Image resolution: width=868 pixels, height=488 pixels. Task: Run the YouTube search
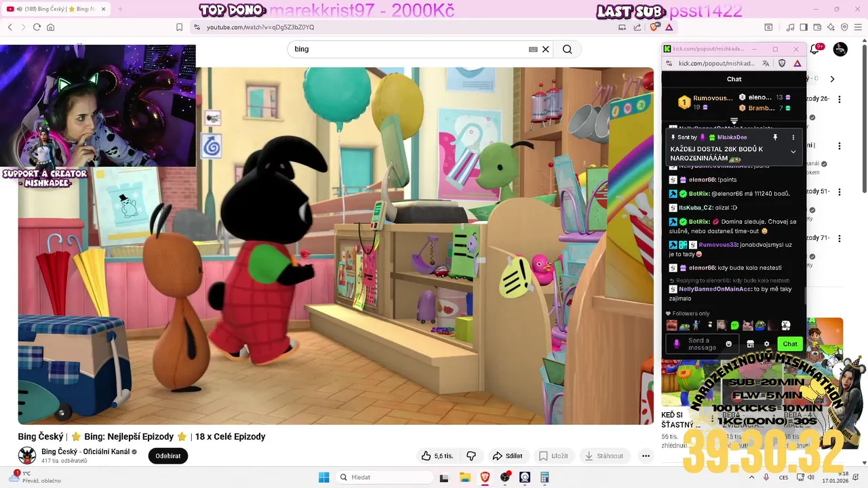(x=568, y=49)
